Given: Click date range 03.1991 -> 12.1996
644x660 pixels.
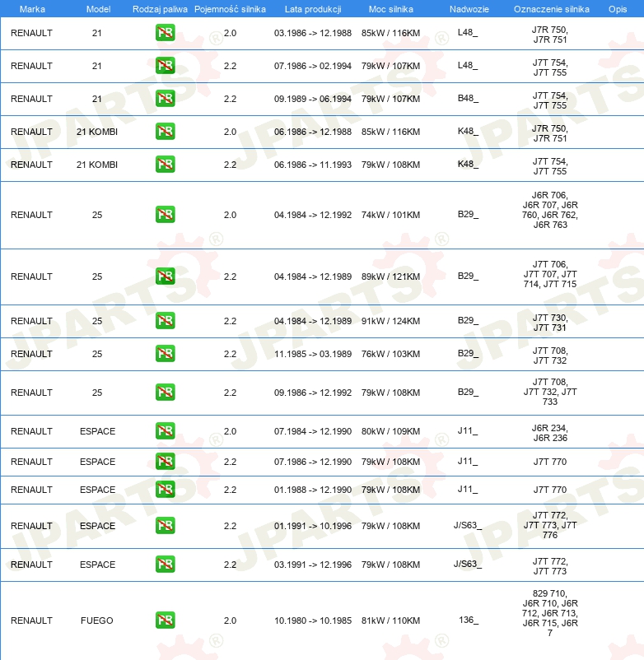Looking at the screenshot, I should 312,565.
